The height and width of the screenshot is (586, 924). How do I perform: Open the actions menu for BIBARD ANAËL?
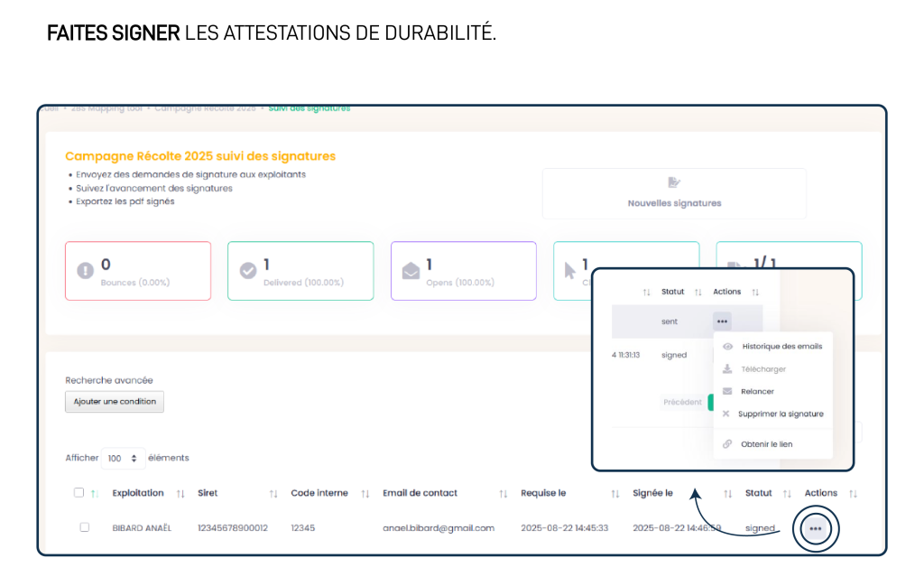(x=816, y=528)
